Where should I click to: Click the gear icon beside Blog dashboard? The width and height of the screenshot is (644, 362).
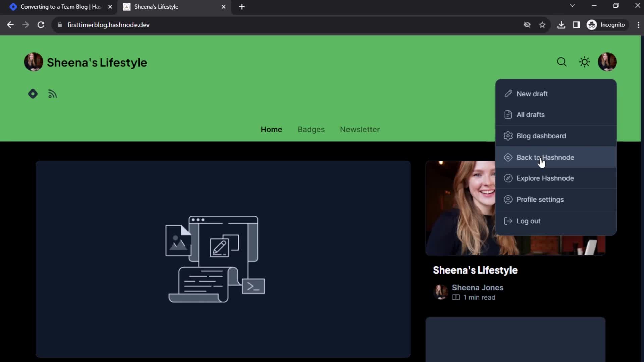pos(508,136)
